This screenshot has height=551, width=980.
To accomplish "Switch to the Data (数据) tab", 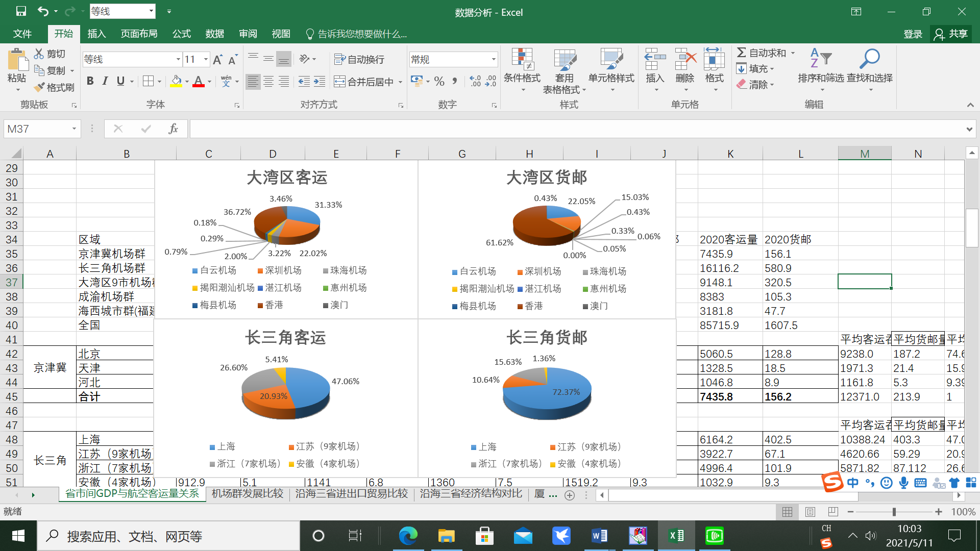I will coord(214,34).
